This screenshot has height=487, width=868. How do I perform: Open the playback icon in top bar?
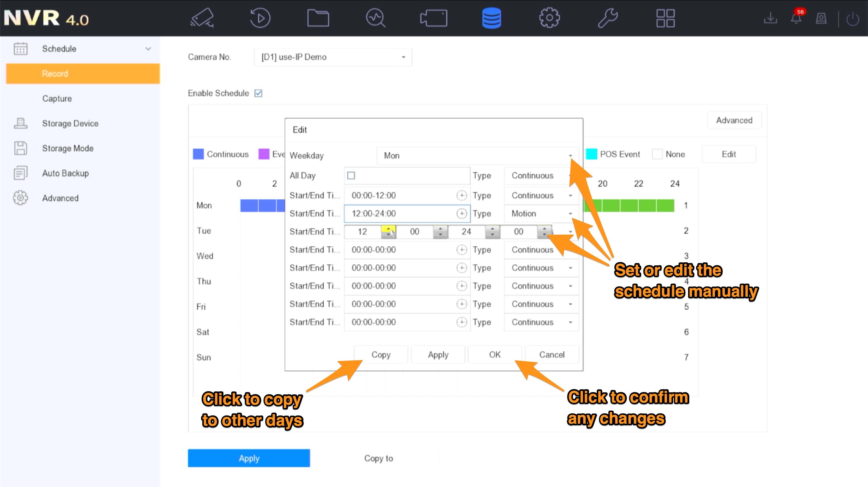pos(260,17)
